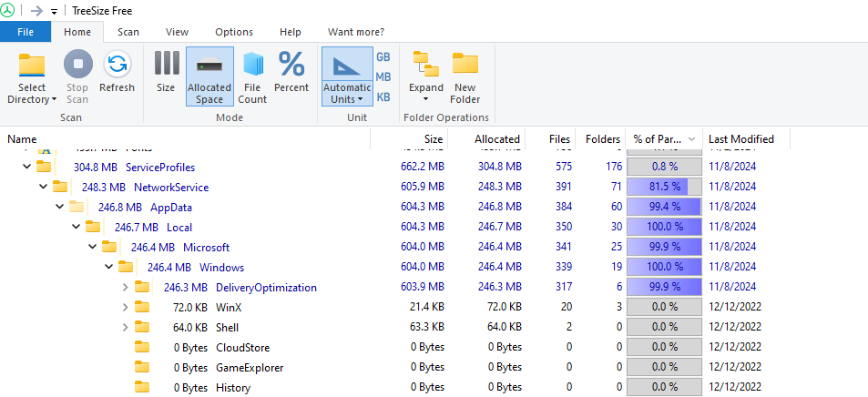Switch to the Home tab

click(77, 32)
